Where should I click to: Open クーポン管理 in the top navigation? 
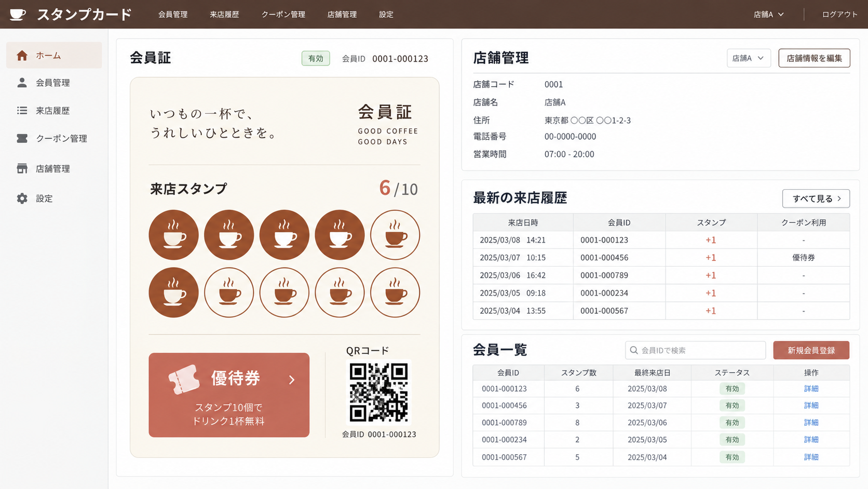283,15
